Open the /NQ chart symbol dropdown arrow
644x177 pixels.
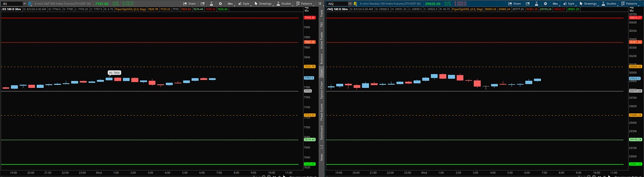(x=350, y=4)
